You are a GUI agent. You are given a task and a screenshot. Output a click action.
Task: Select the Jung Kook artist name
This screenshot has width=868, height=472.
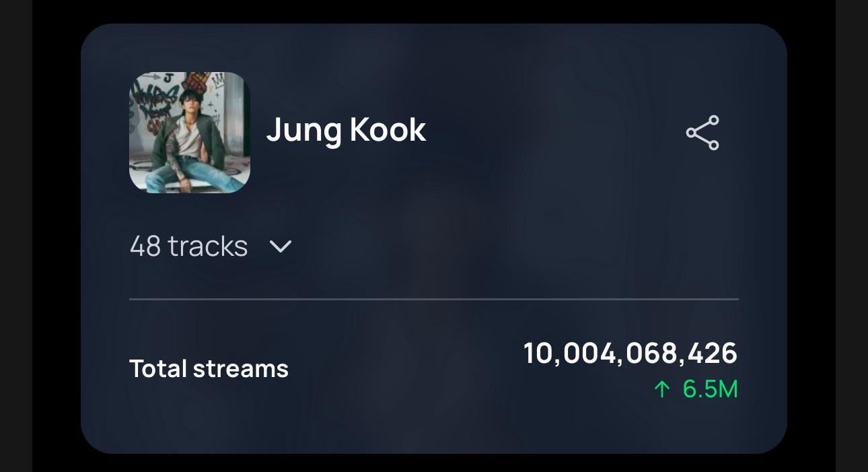[x=346, y=131]
